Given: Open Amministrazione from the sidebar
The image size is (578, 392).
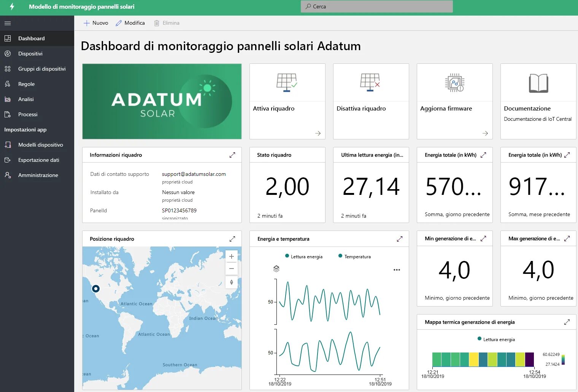Looking at the screenshot, I should [x=38, y=175].
